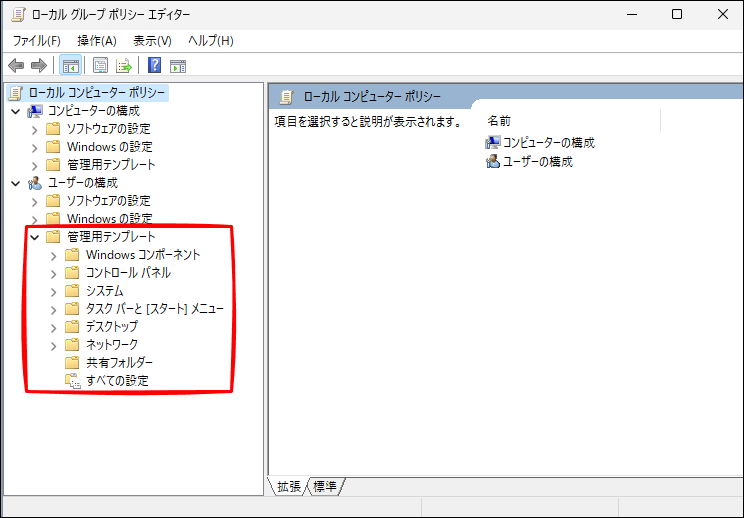Toggle the action pane show/hide icon
The image size is (744, 518).
point(178,66)
